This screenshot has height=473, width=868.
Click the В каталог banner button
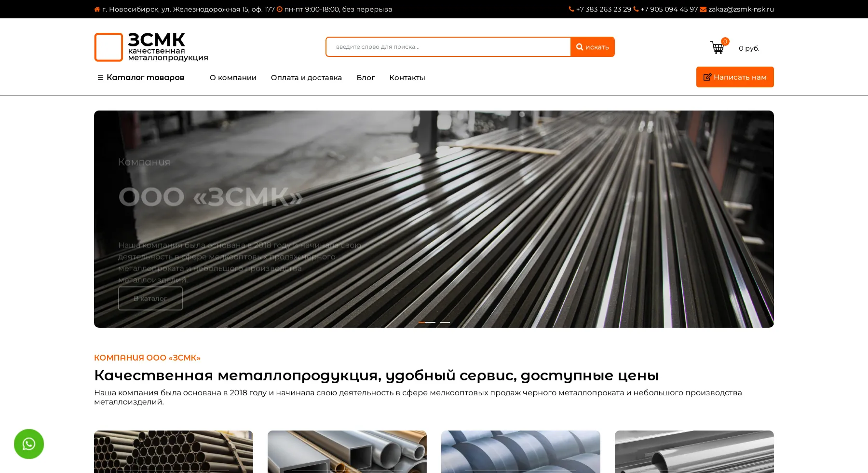pyautogui.click(x=150, y=298)
